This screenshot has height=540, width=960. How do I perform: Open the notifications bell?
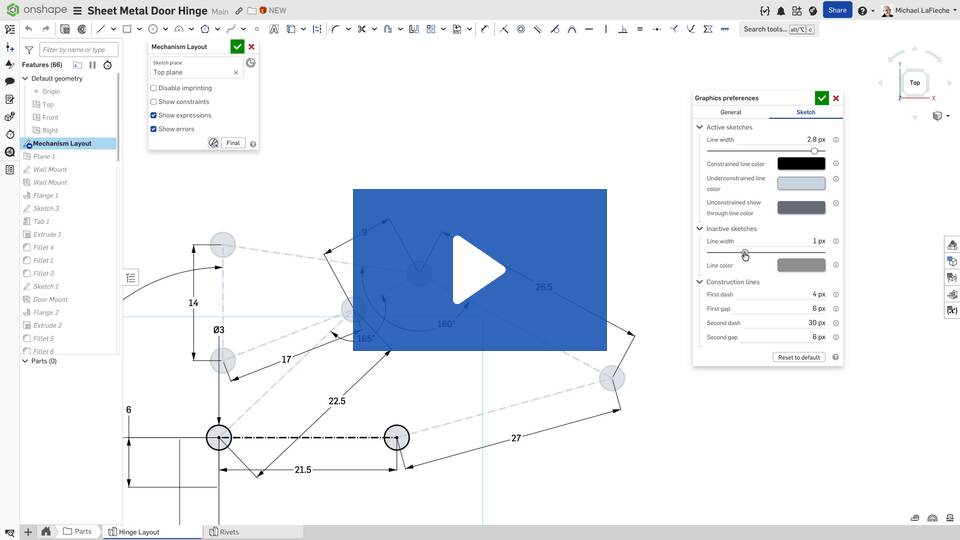click(x=781, y=10)
